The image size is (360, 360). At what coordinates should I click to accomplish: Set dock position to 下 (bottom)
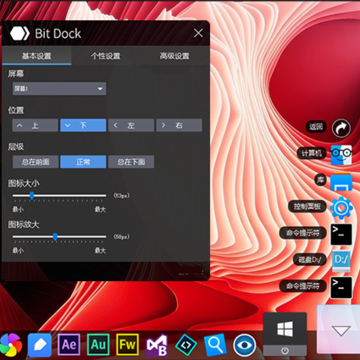83,125
